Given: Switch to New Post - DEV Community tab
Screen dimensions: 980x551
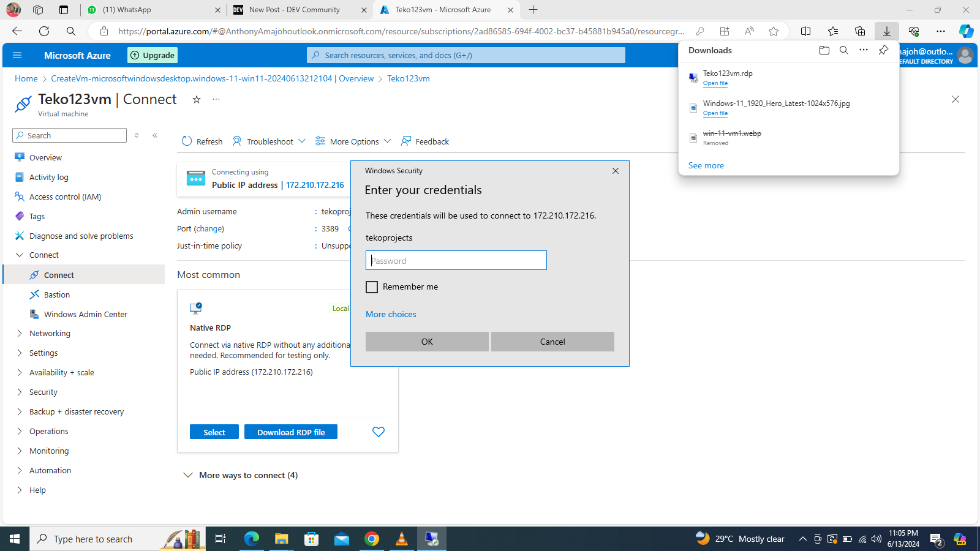Looking at the screenshot, I should [x=300, y=10].
